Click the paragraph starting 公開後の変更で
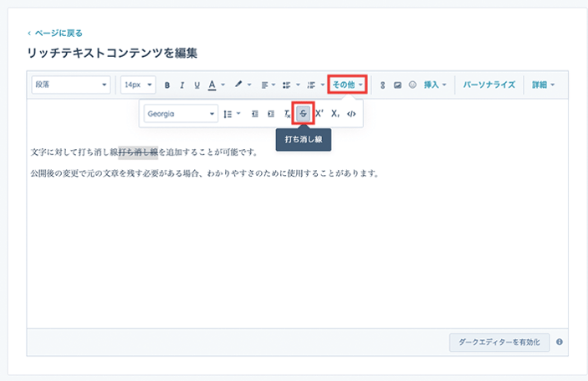Screen dimensions: 588x381 pos(205,173)
